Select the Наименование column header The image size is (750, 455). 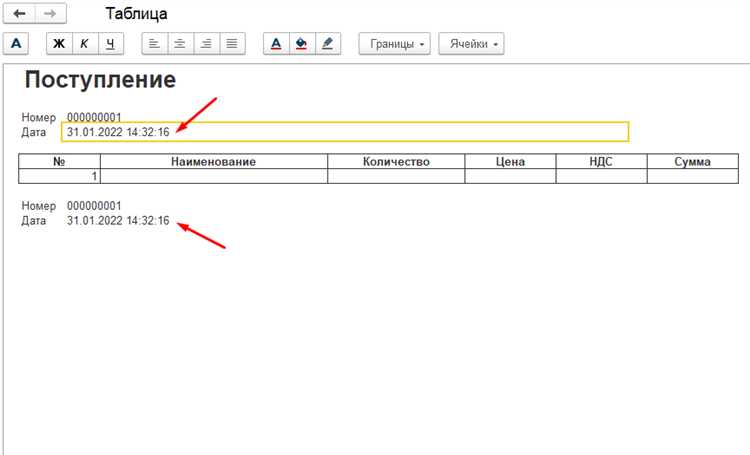pyautogui.click(x=214, y=161)
